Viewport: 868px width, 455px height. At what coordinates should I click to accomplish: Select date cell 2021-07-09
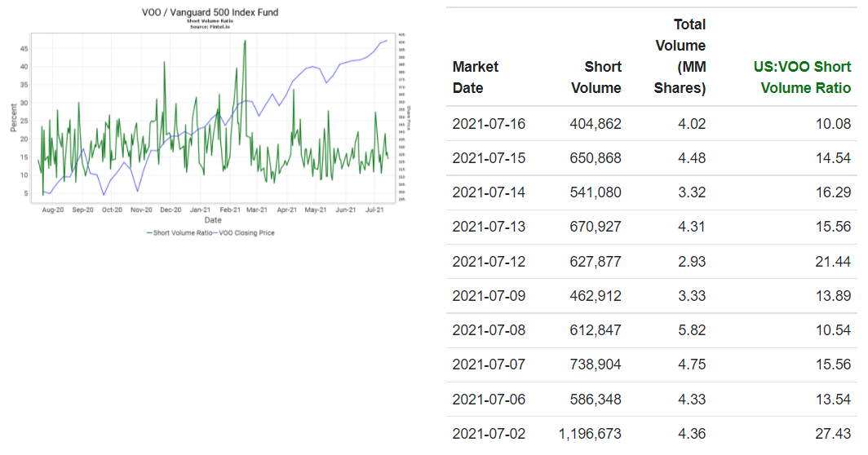pos(489,295)
